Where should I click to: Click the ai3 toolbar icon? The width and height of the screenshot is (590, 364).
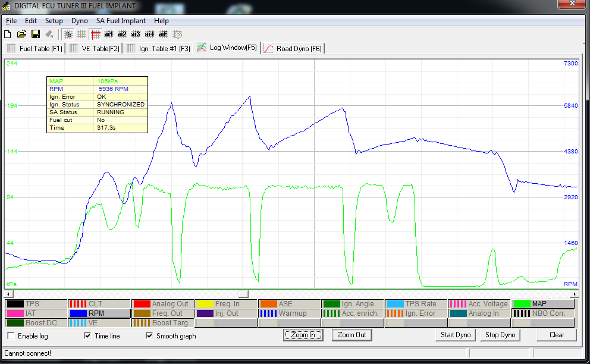pyautogui.click(x=136, y=34)
